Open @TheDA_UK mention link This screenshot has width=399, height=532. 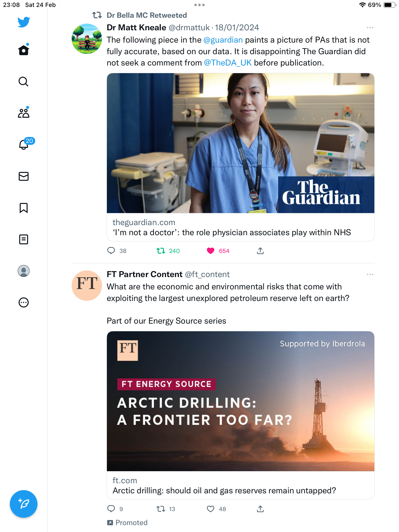(x=228, y=63)
